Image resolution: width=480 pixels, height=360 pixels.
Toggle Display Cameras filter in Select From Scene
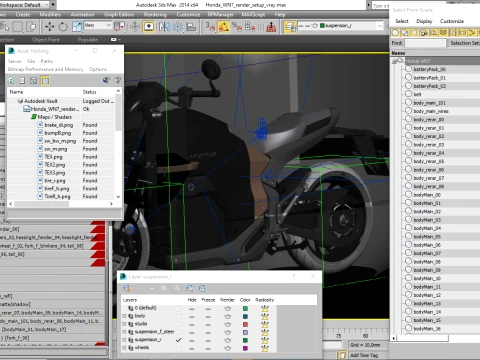pos(424,32)
